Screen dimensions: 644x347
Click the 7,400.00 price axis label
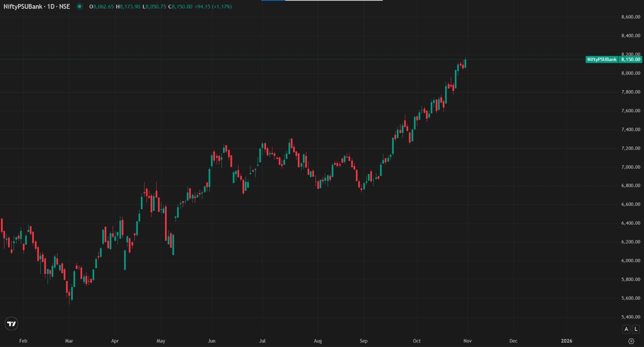click(631, 130)
